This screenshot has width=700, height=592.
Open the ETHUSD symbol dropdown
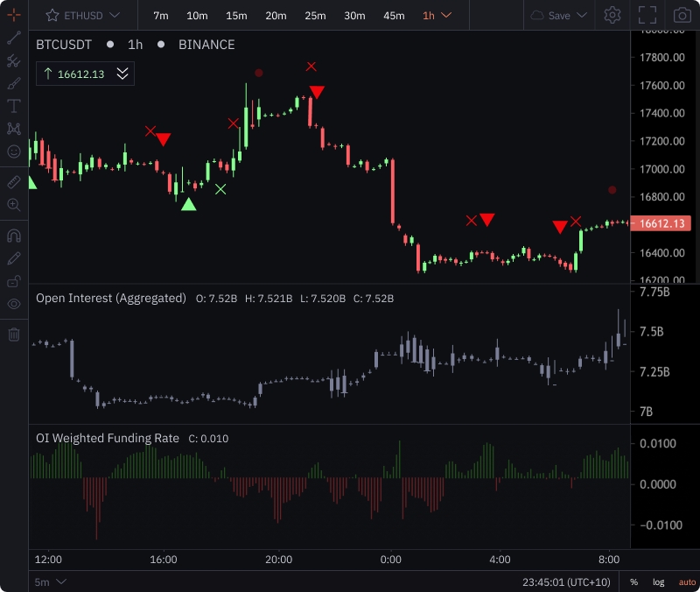(x=83, y=15)
